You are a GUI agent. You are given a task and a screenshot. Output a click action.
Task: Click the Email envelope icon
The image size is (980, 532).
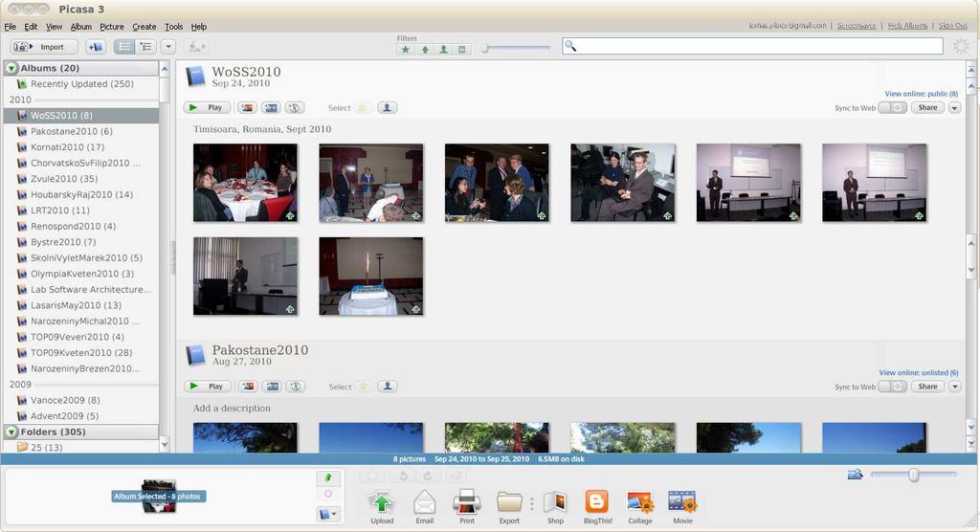point(424,503)
